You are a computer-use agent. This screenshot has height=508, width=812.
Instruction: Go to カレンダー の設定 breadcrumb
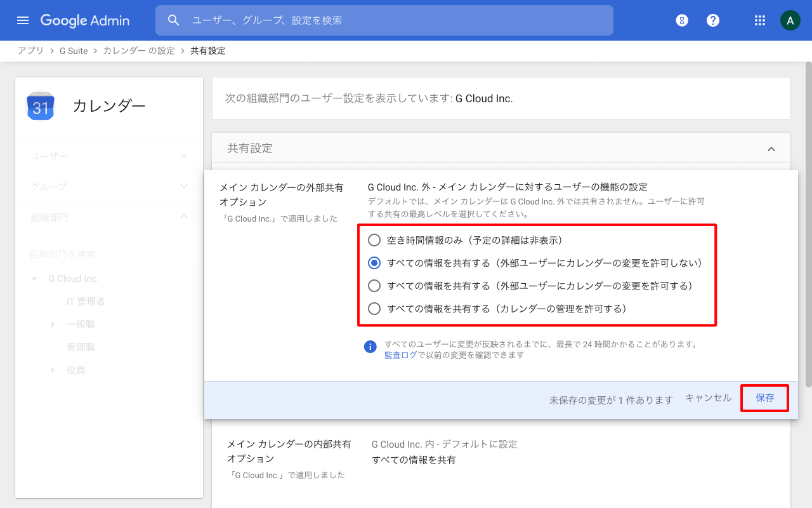coord(139,51)
